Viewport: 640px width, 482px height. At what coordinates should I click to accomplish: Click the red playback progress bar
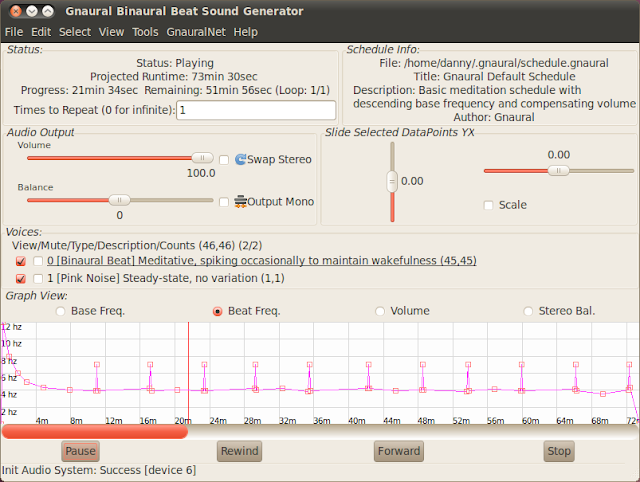point(95,432)
